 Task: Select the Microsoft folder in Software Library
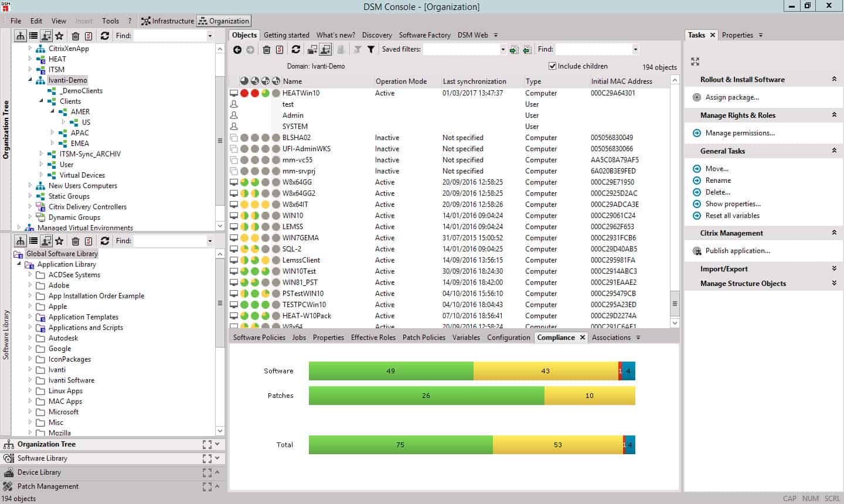pos(63,412)
